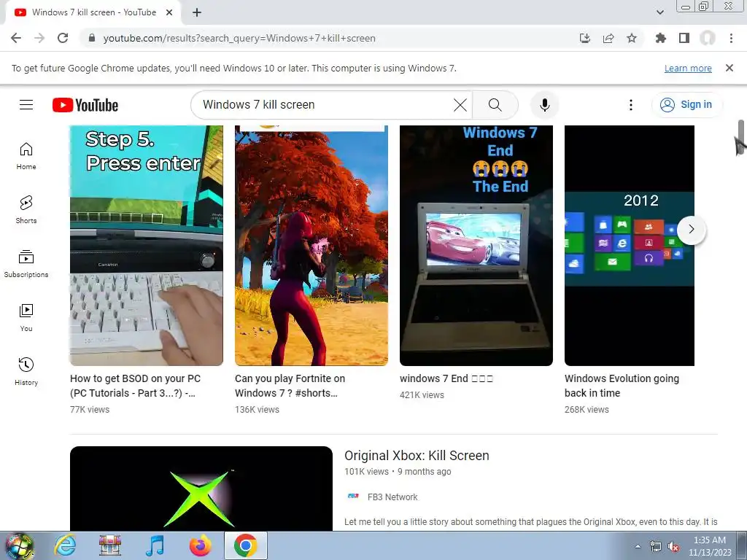Viewport: 747px width, 560px height.
Task: Open Can you play Fortnite on Windows 7 title
Action: click(290, 386)
